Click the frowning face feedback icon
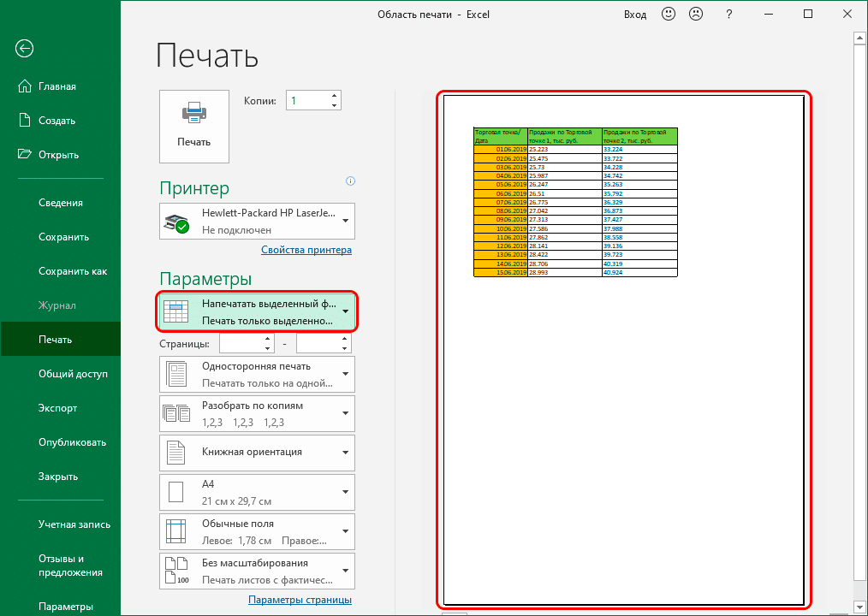 [x=697, y=15]
